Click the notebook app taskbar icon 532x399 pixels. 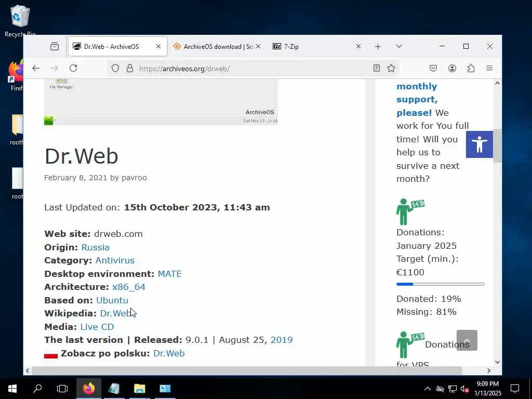(x=114, y=389)
